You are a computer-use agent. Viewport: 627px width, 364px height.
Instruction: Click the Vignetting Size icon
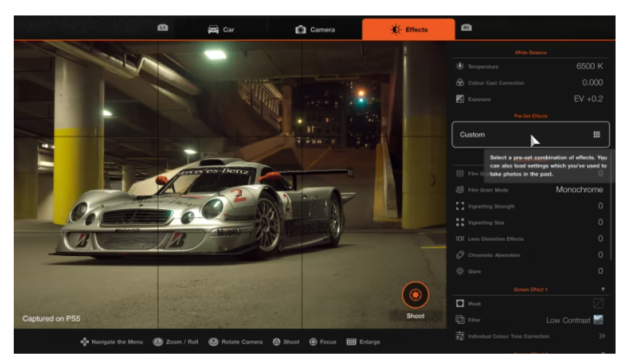460,222
